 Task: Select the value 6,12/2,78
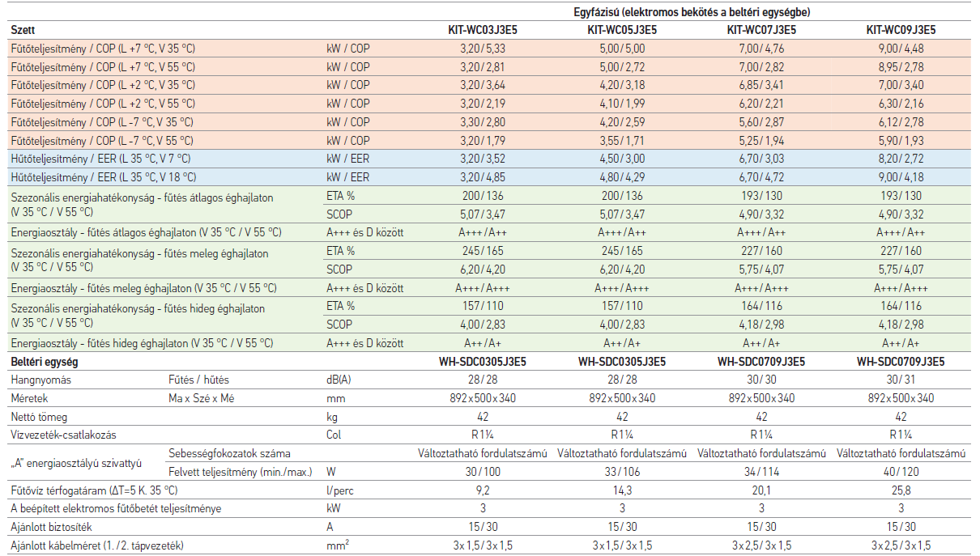(901, 122)
